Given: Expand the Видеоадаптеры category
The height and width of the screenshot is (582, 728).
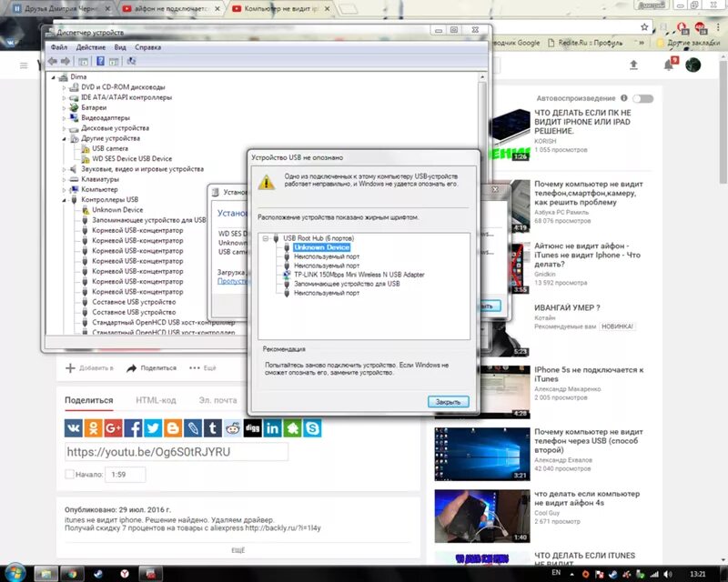Looking at the screenshot, I should click(64, 118).
